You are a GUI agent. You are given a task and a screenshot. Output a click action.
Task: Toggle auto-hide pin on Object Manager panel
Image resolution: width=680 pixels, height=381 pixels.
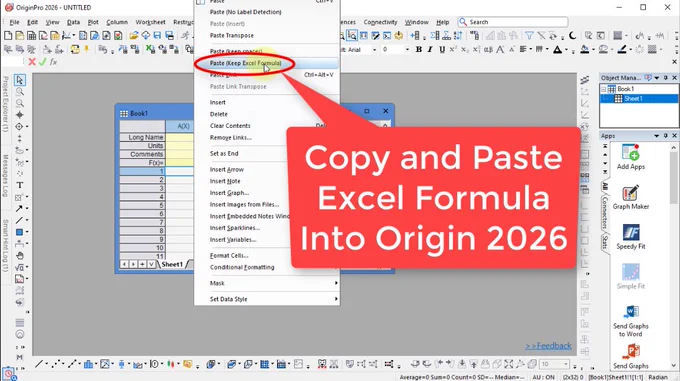click(x=666, y=78)
